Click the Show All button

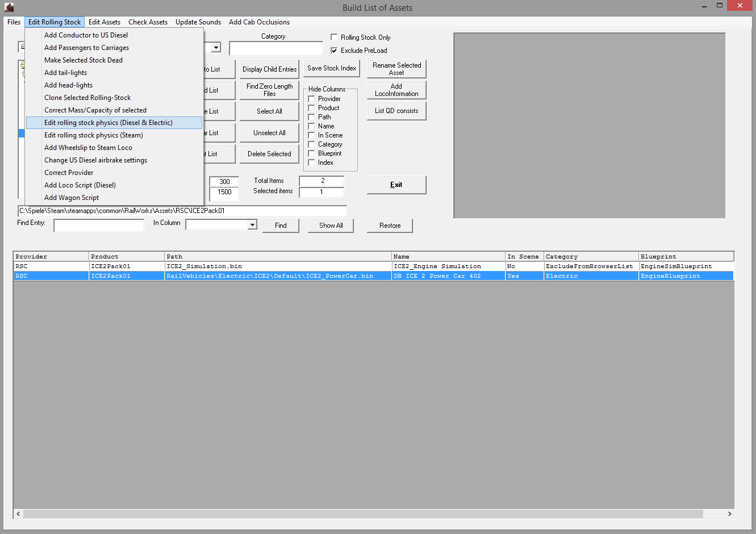tap(331, 226)
